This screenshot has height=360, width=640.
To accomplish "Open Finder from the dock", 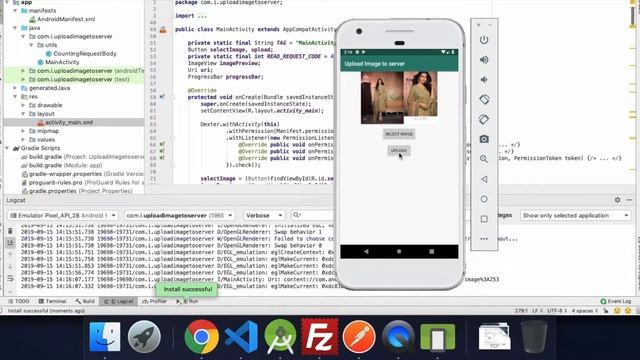I will click(104, 337).
